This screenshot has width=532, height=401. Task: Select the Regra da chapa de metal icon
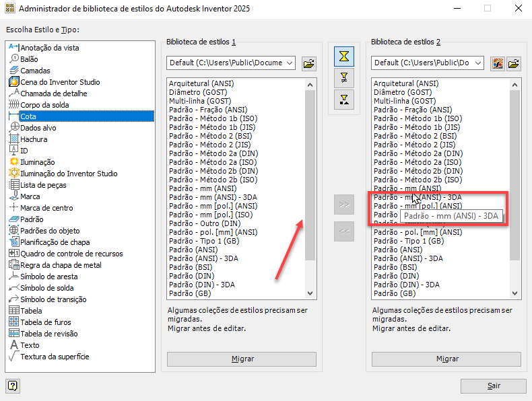tap(14, 264)
